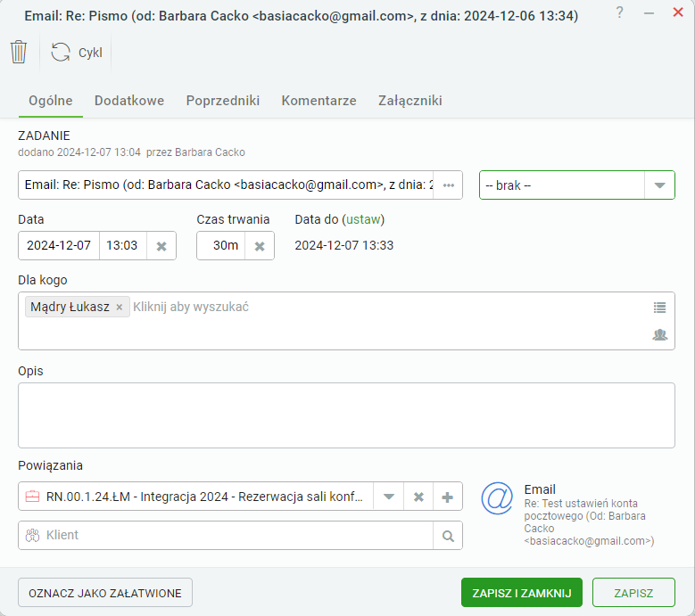
Task: Click the date field 2024-12-07
Action: tap(59, 245)
